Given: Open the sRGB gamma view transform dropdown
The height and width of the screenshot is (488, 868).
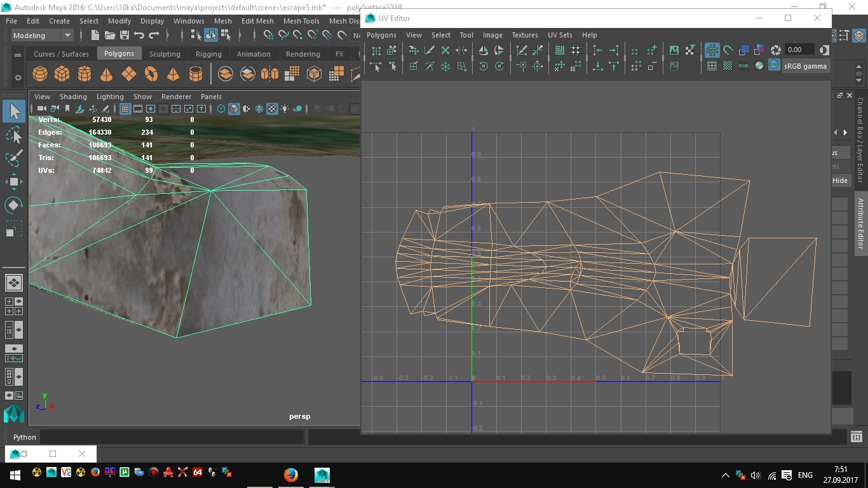Looking at the screenshot, I should (805, 65).
